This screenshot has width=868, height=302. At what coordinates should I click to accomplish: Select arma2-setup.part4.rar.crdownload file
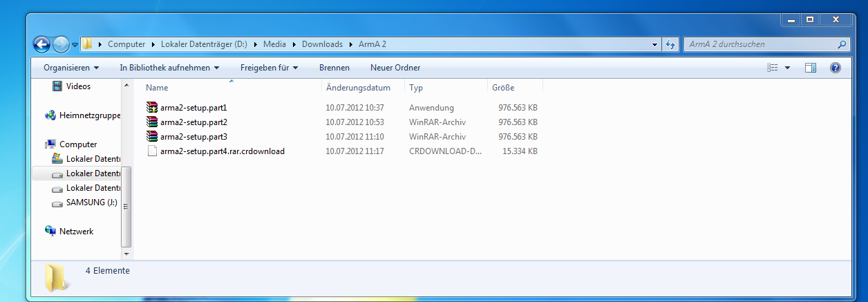pyautogui.click(x=223, y=151)
